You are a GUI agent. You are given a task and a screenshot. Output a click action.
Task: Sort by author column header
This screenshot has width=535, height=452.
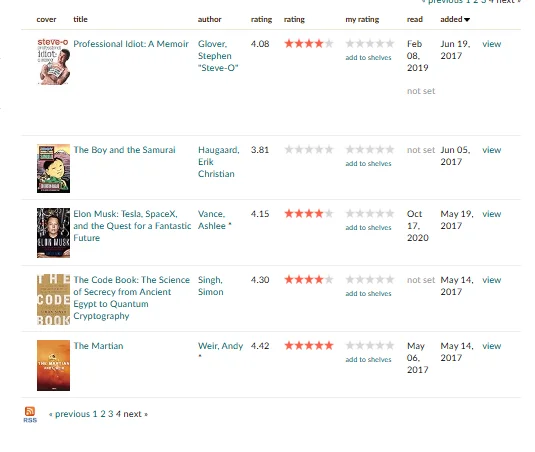tap(209, 19)
